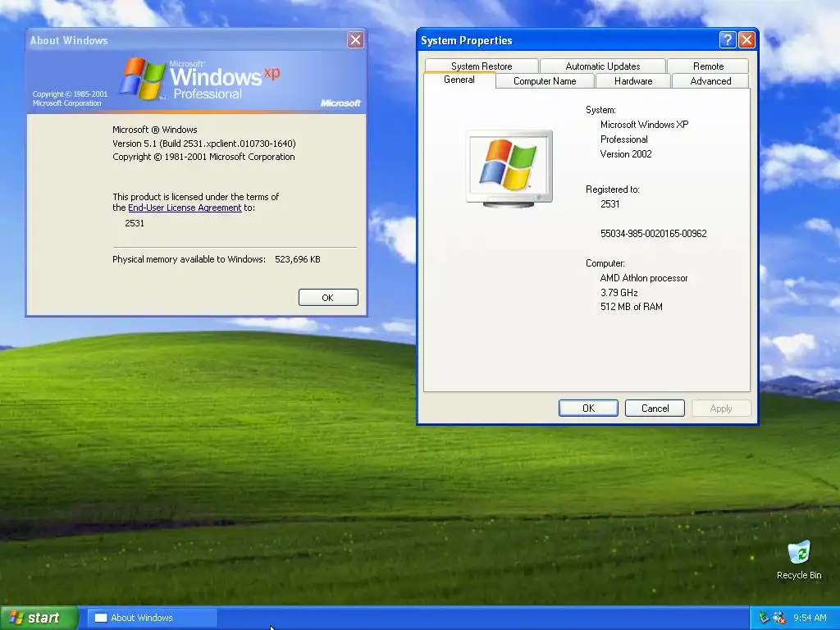The image size is (840, 630).
Task: Click the 'AMD Athlon processor' text
Action: coord(644,278)
